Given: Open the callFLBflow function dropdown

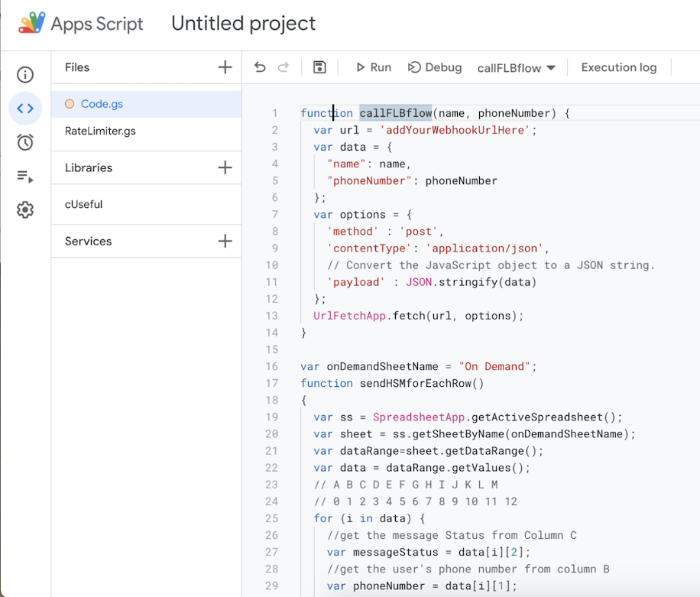Looking at the screenshot, I should coord(517,68).
